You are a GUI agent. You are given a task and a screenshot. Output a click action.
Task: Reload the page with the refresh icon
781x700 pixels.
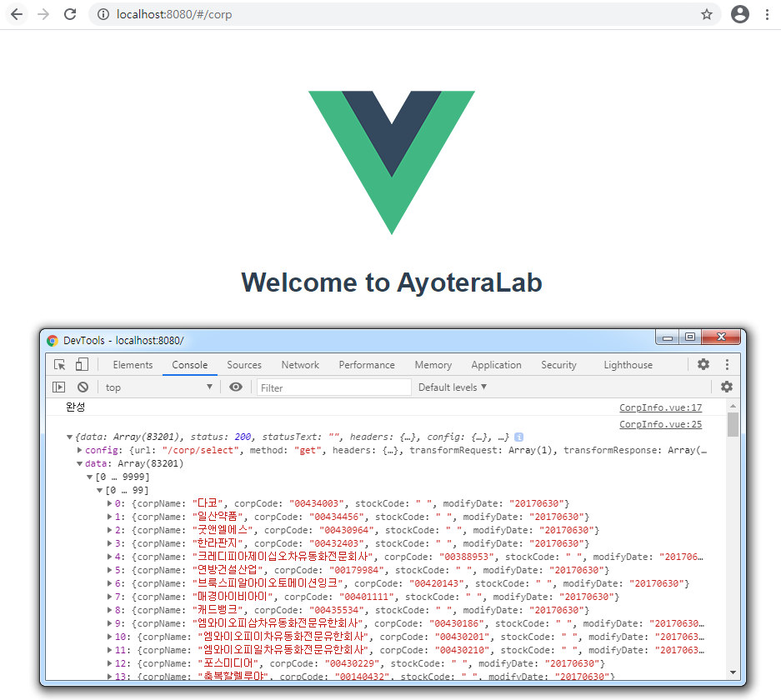click(x=70, y=14)
